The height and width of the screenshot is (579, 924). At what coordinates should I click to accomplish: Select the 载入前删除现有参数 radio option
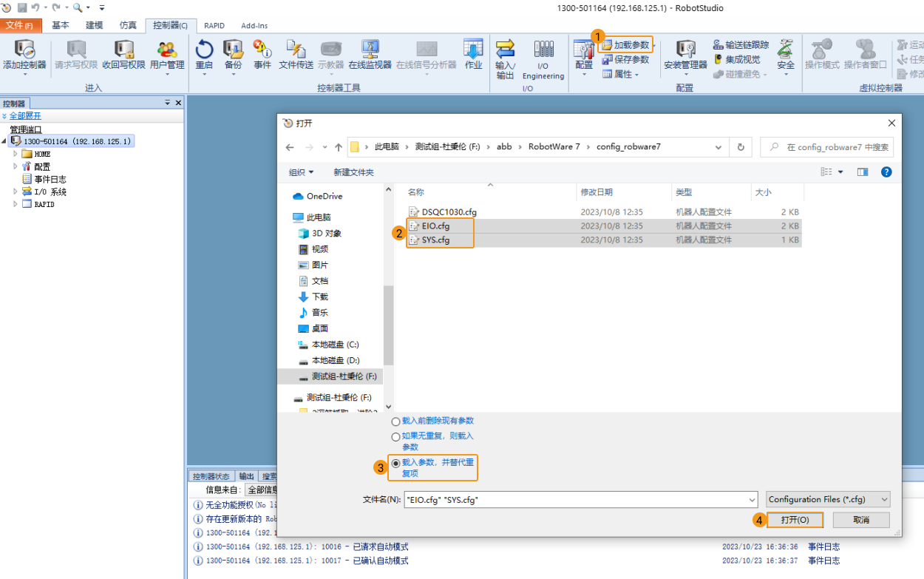[x=397, y=420]
